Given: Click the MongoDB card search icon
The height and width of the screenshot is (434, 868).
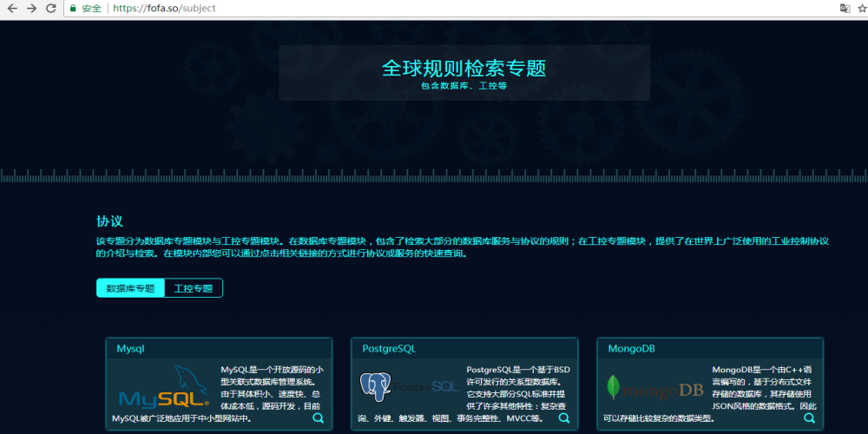Looking at the screenshot, I should 809,418.
